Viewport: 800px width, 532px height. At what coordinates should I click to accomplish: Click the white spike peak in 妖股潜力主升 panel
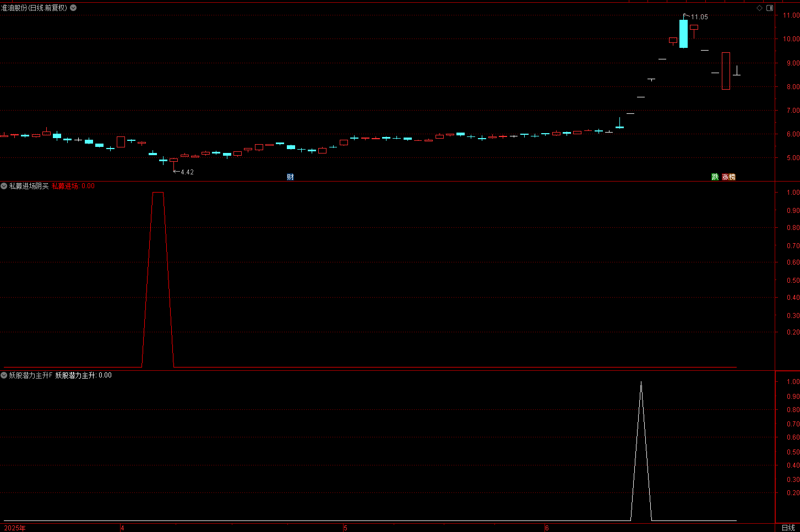click(x=641, y=382)
